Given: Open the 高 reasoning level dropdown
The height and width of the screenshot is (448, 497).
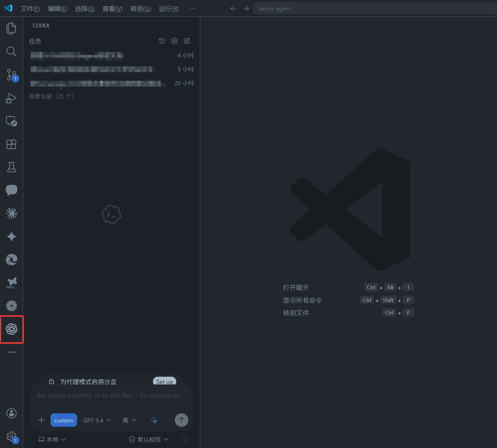Looking at the screenshot, I should tap(129, 420).
